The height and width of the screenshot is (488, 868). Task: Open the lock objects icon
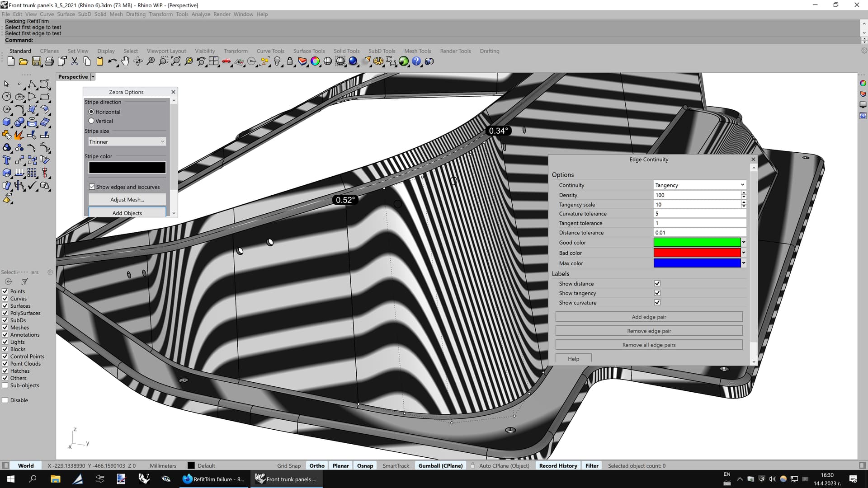point(290,61)
